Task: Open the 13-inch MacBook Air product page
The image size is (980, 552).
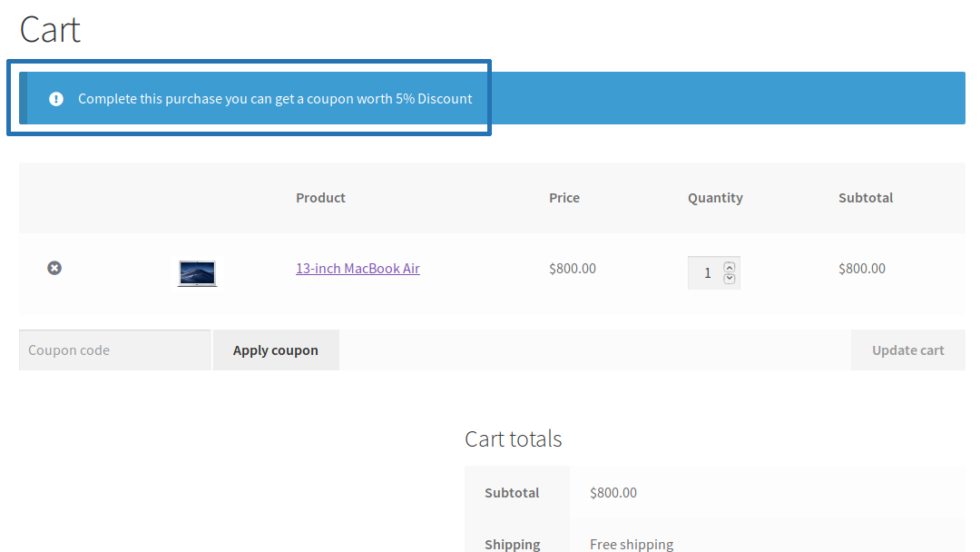Action: (x=358, y=268)
